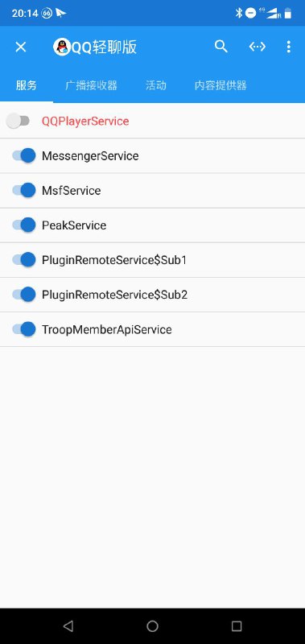
Task: Tap the TroopMemberApiService name
Action: 107,330
